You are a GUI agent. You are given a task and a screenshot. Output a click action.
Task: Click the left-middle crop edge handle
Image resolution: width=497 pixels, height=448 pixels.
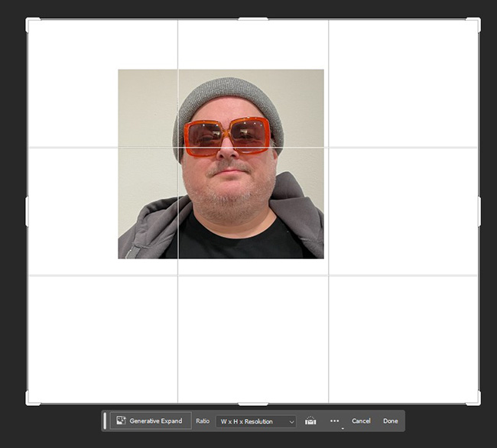(28, 211)
